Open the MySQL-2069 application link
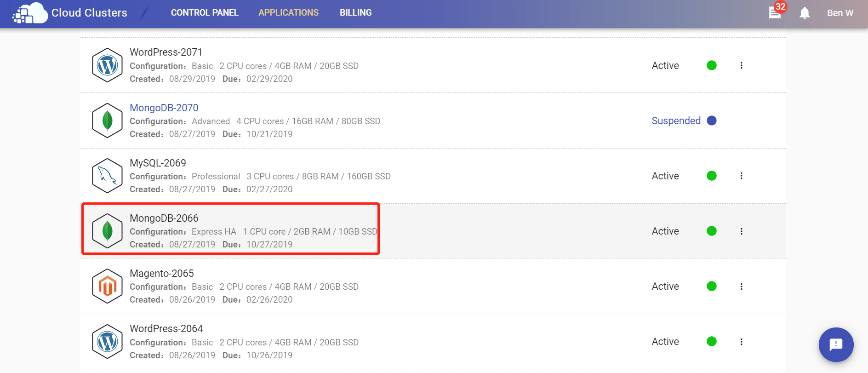 tap(158, 163)
